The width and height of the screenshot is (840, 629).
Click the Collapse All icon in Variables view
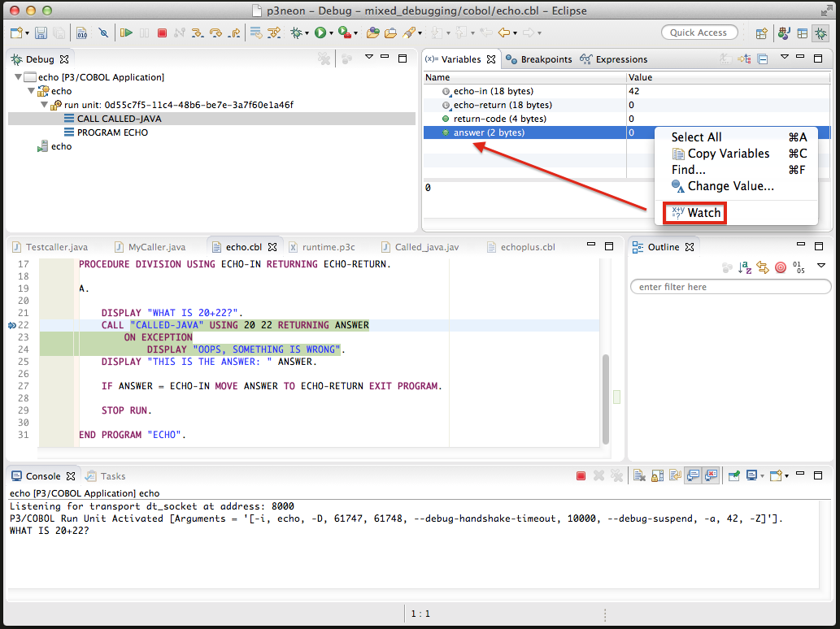(763, 59)
